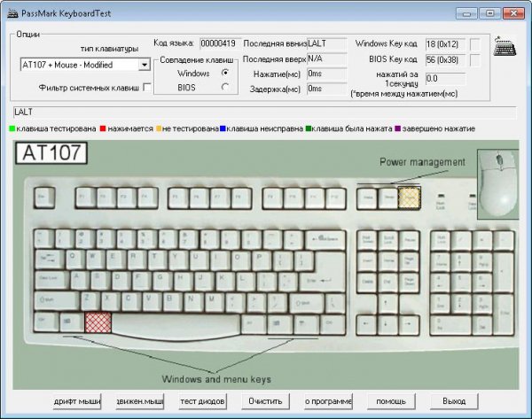Image resolution: width=532 pixels, height=419 pixels.
Task: Click the PassMark title bar app icon
Action: coord(13,13)
